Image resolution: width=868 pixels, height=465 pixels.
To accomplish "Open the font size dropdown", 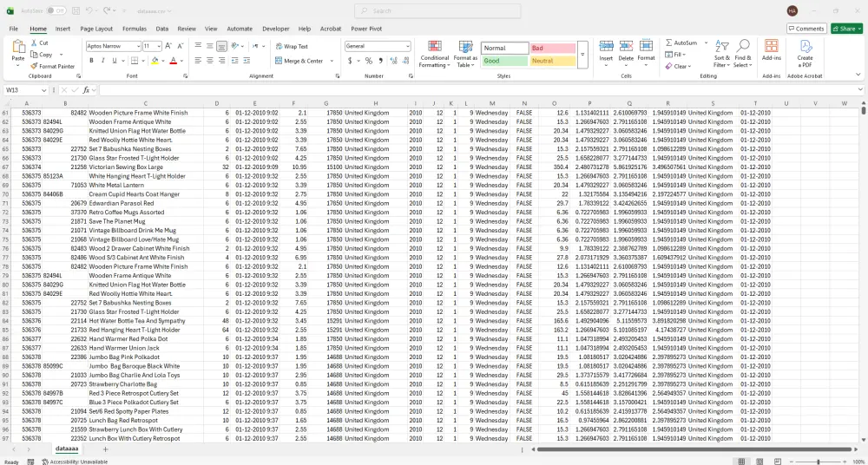I will click(x=159, y=46).
